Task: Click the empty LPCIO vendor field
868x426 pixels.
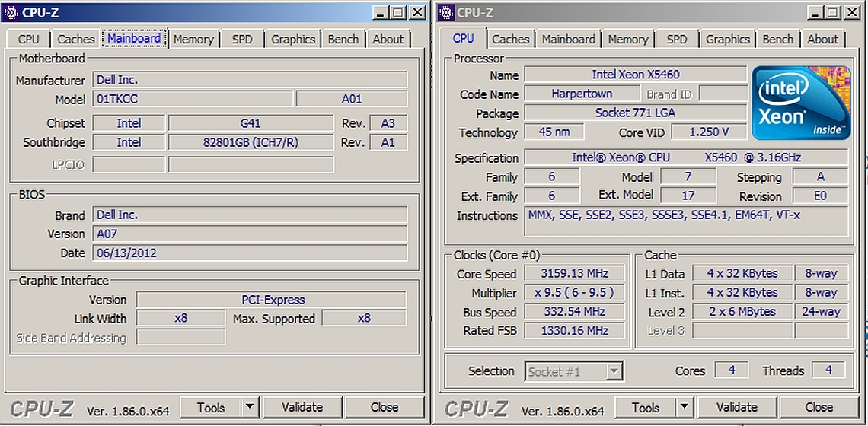Action: coord(129,164)
